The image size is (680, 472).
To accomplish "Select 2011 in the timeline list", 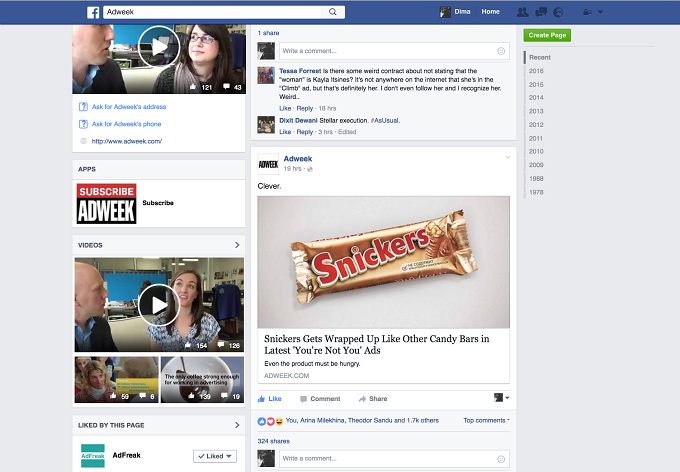I will click(x=536, y=138).
